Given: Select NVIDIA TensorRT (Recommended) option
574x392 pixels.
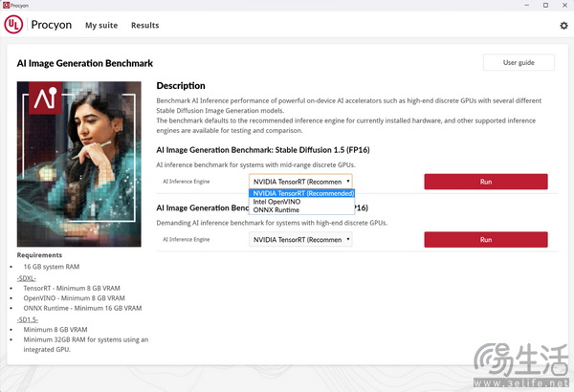Looking at the screenshot, I should pos(301,193).
